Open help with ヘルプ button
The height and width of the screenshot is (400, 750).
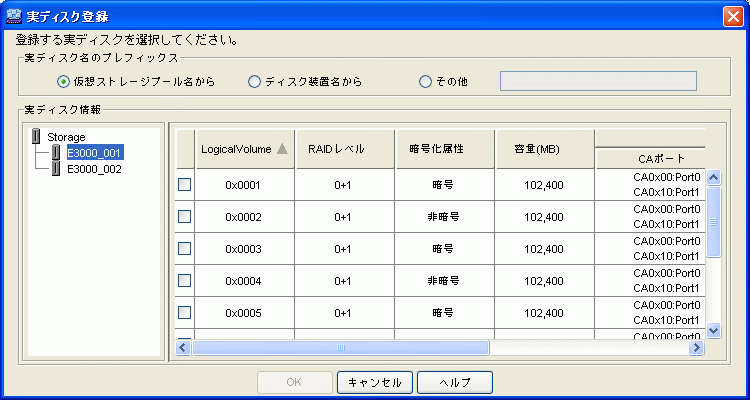click(x=455, y=382)
